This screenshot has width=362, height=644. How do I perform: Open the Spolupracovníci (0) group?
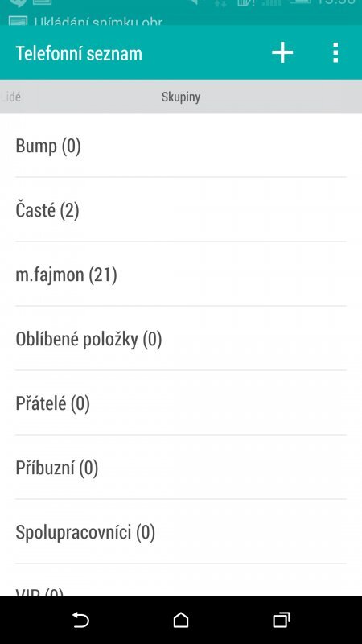click(x=181, y=532)
